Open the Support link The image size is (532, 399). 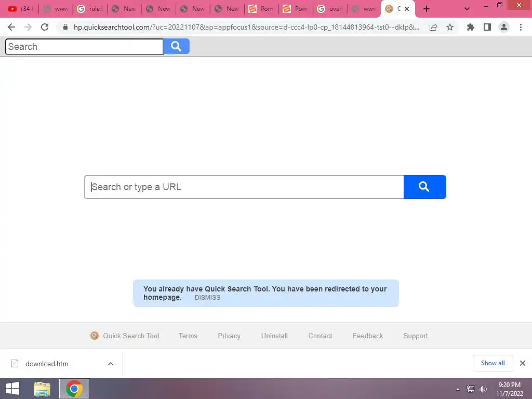coord(415,336)
